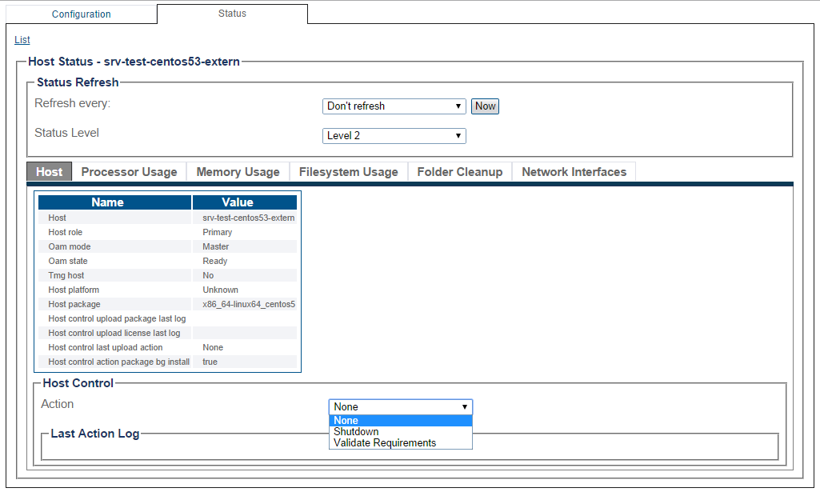Open the Folder Cleanup tab
This screenshot has height=504, width=820.
[x=459, y=172]
